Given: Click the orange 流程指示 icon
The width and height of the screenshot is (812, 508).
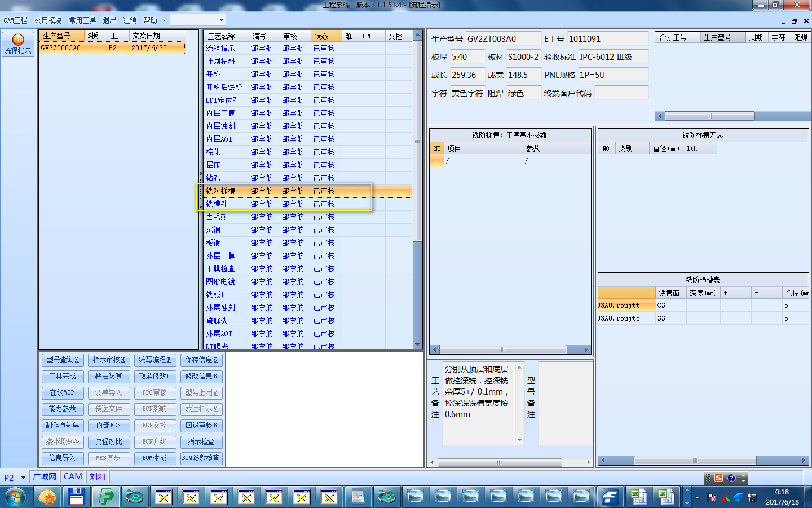Looking at the screenshot, I should pos(18,44).
